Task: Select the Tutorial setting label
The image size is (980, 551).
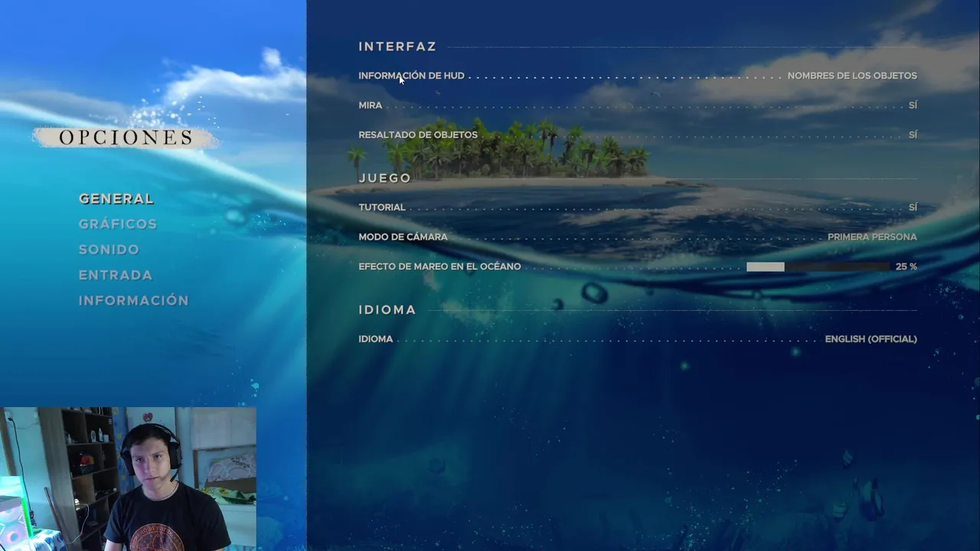Action: tap(382, 207)
